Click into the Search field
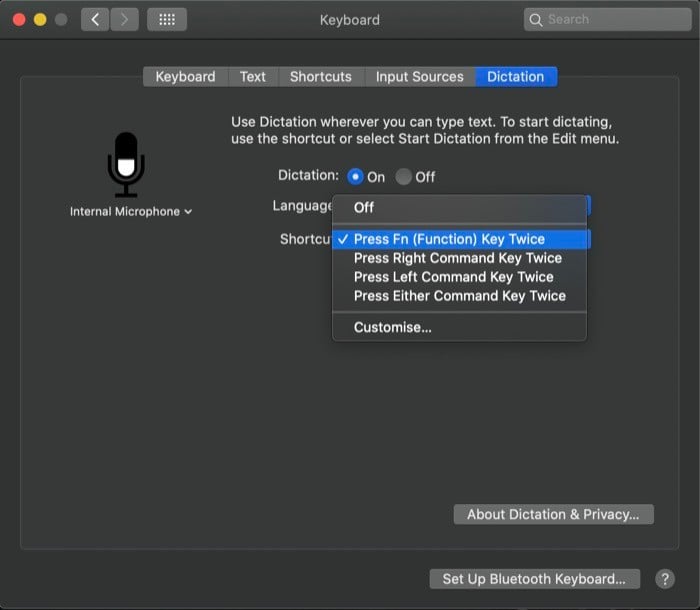The height and width of the screenshot is (610, 700). (608, 20)
